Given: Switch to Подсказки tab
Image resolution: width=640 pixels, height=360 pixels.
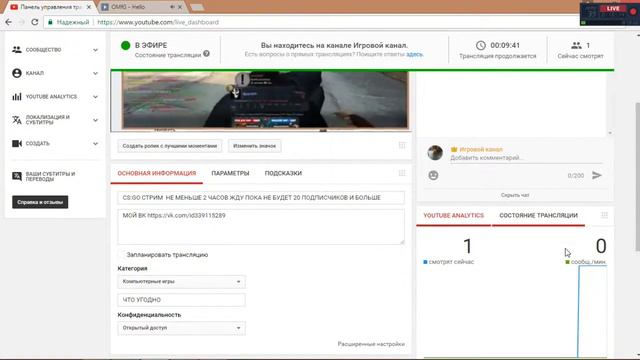Looking at the screenshot, I should (x=283, y=173).
